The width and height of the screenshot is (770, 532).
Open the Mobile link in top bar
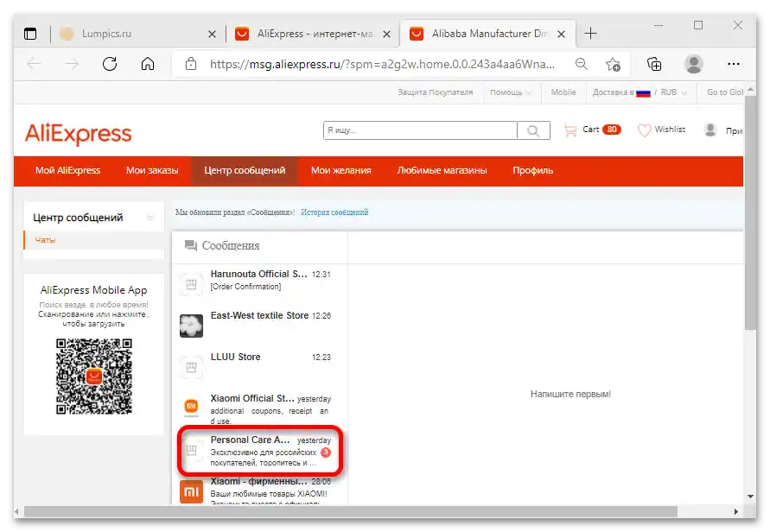(563, 92)
